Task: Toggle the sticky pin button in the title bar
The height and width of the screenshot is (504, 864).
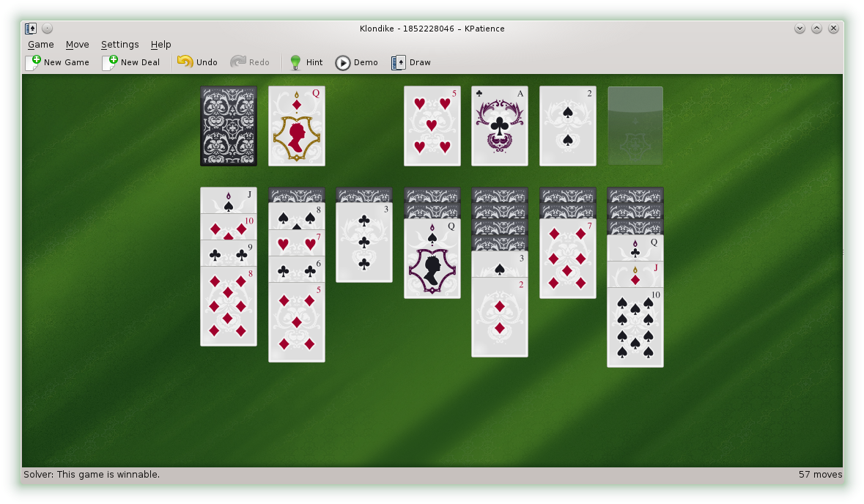Action: click(46, 28)
